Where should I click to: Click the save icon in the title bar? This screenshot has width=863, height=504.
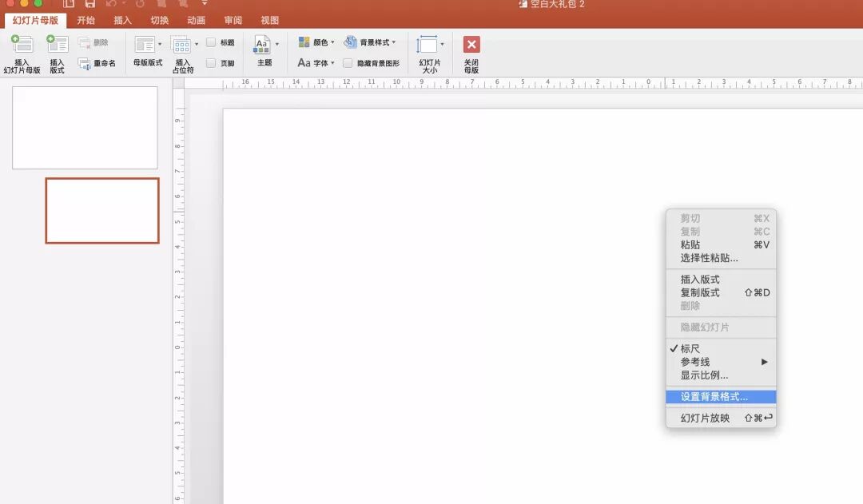89,3
